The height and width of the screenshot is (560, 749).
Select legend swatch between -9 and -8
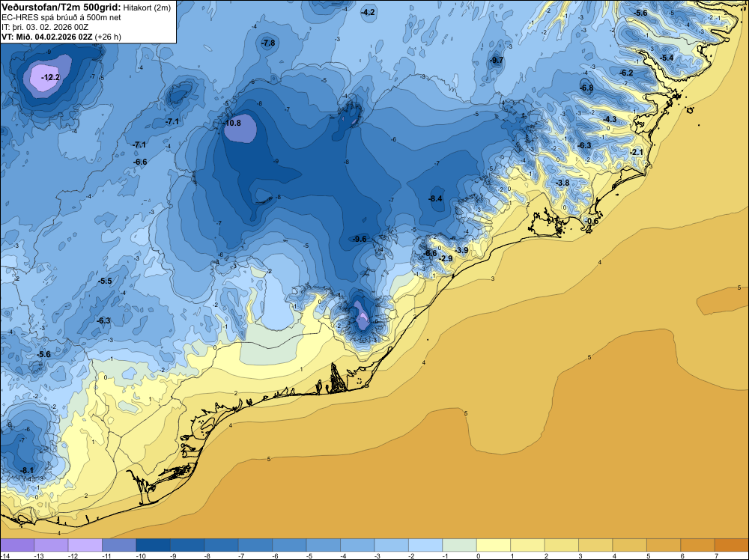[x=187, y=545]
